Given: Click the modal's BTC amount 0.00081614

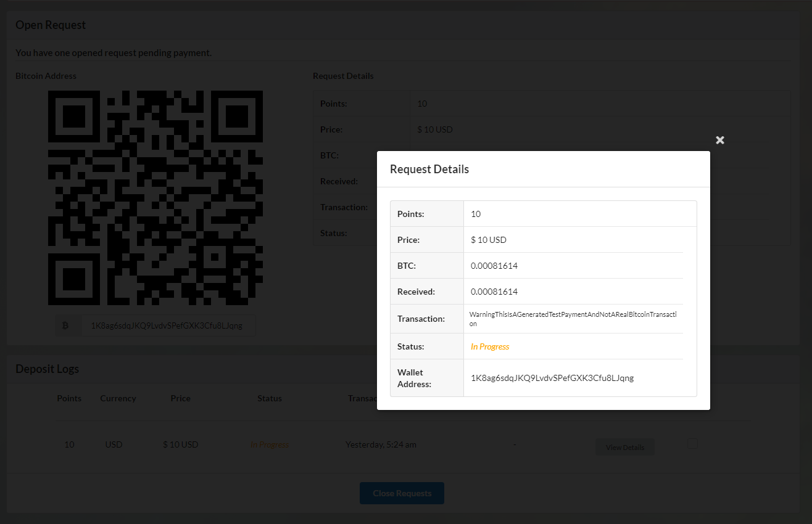Looking at the screenshot, I should [494, 266].
